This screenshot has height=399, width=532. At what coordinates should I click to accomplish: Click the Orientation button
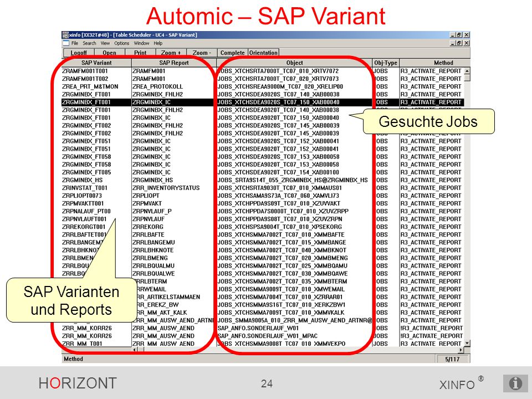tap(263, 53)
